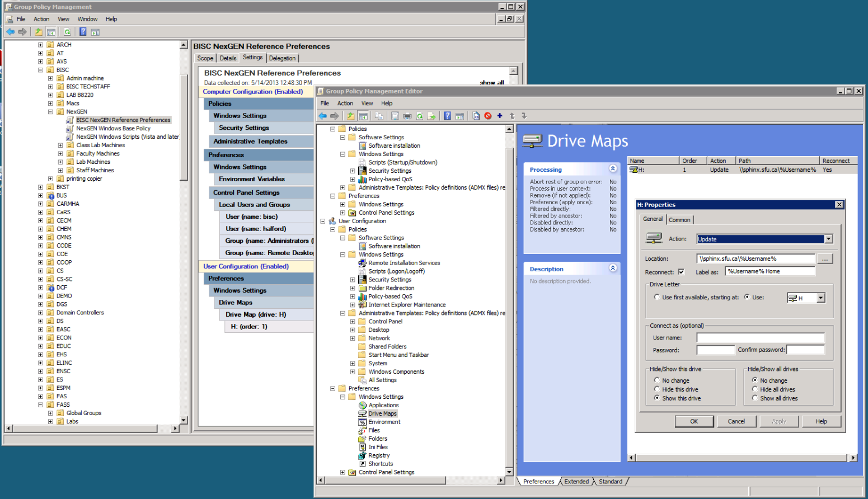The height and width of the screenshot is (499, 868).
Task: Click the Print icon in the Editor toolbar
Action: (x=407, y=116)
